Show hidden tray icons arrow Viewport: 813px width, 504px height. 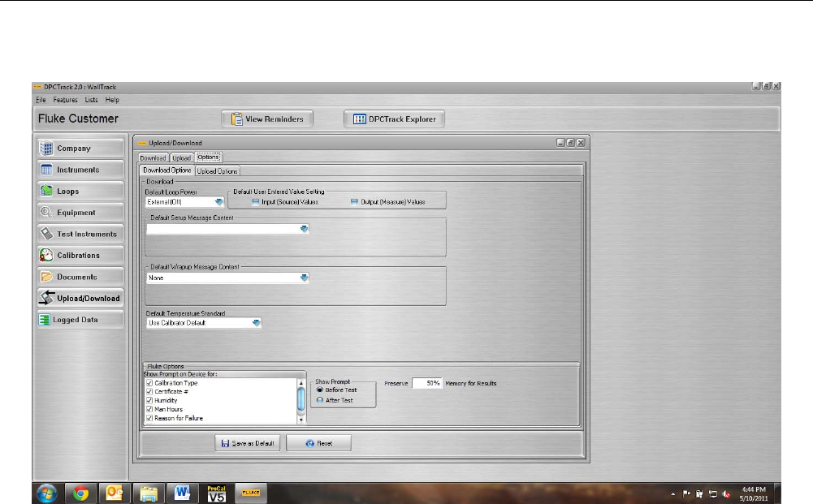[673, 494]
